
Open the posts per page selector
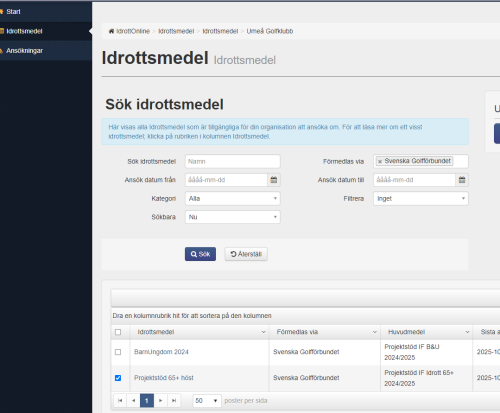[207, 401]
